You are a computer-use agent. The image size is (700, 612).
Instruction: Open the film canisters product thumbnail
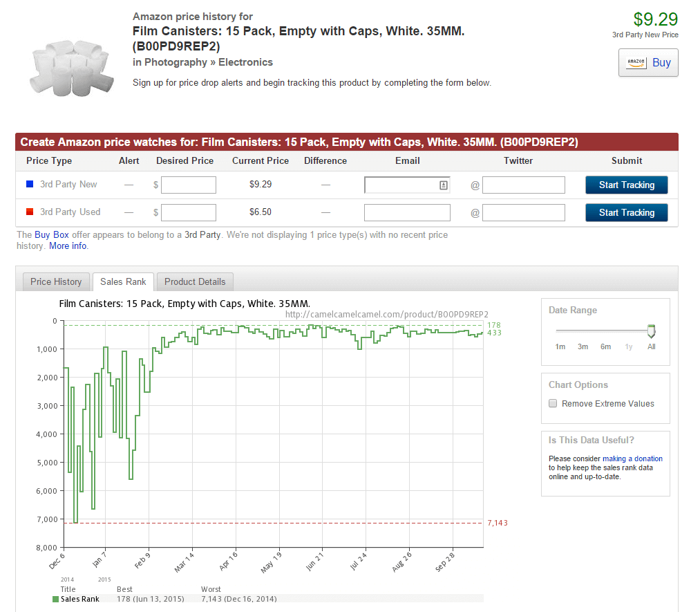pyautogui.click(x=71, y=68)
